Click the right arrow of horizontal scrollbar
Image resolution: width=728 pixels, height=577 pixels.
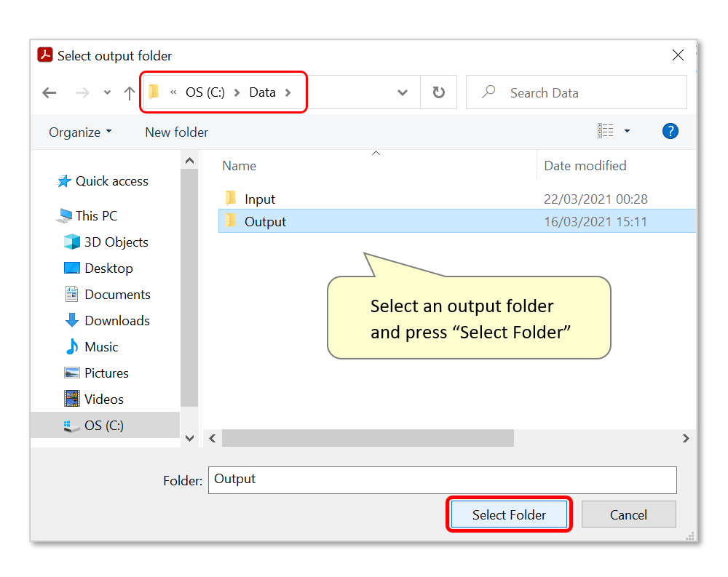[x=686, y=438]
